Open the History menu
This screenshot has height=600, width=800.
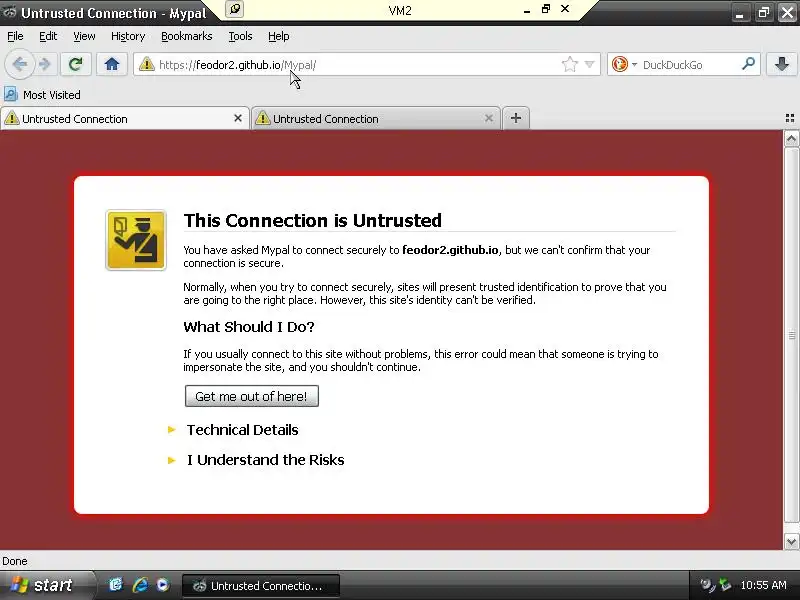pos(128,36)
